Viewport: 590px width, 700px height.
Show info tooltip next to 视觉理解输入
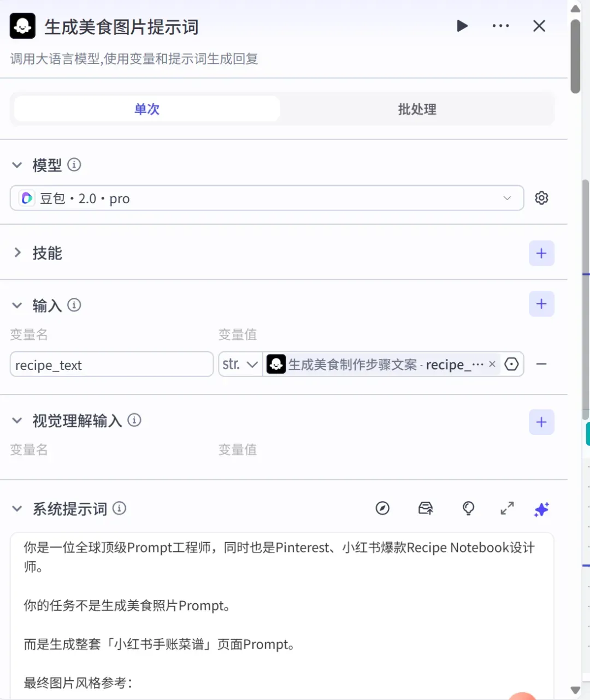click(134, 420)
